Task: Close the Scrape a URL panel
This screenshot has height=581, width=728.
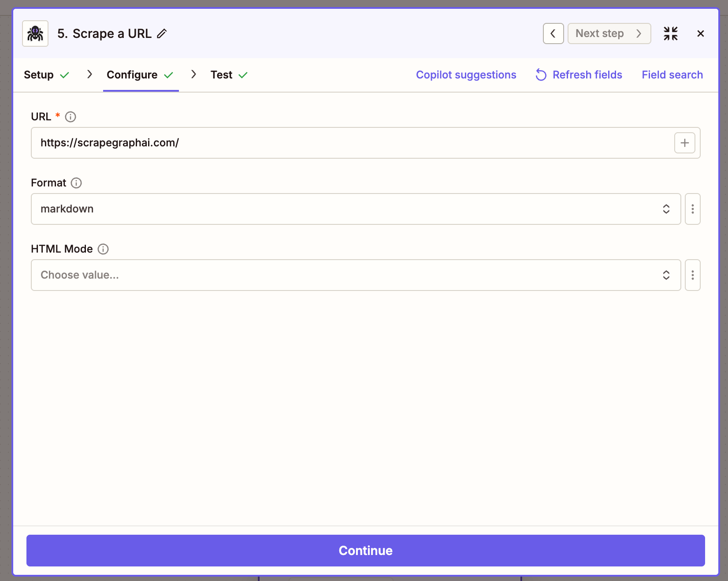Action: (701, 34)
